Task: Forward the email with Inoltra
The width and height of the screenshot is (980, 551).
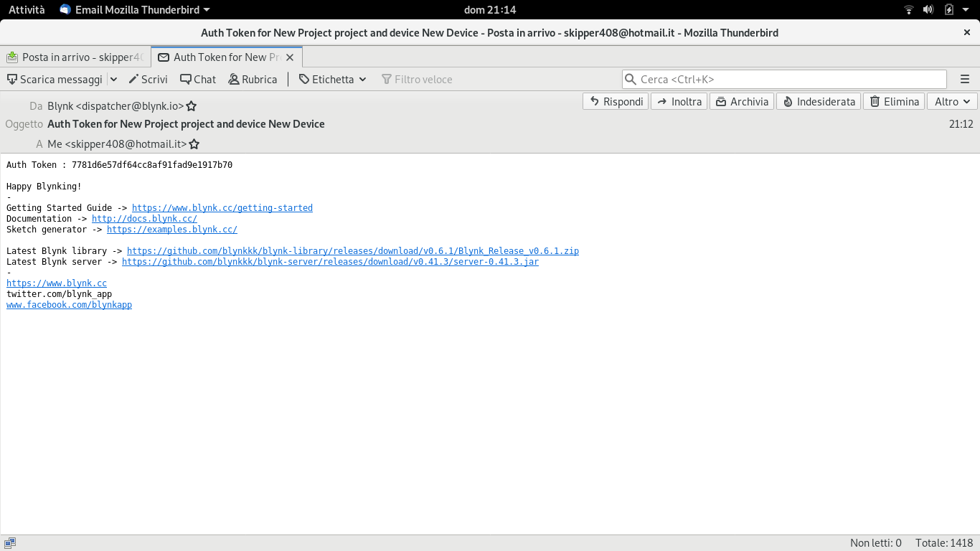Action: click(679, 102)
